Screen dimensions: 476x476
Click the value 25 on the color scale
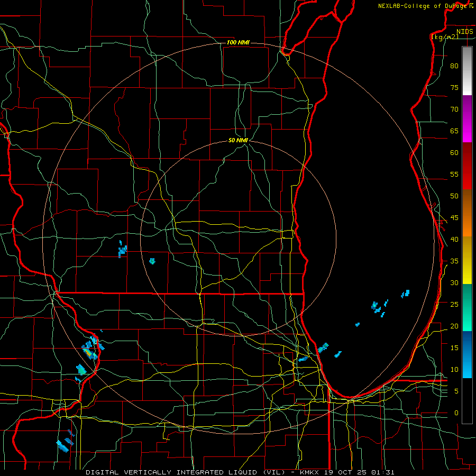[454, 305]
